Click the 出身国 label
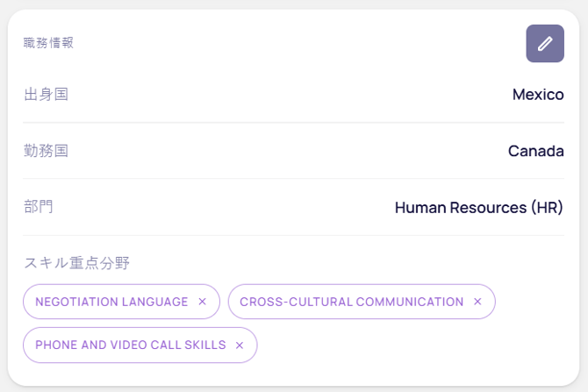Screen dimensions: 588x392 (47, 95)
